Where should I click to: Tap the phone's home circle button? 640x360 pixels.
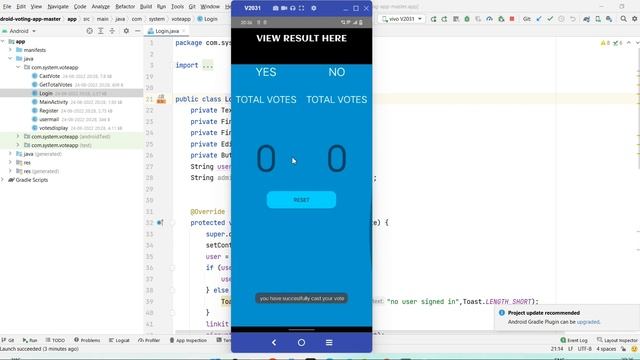pos(301,342)
